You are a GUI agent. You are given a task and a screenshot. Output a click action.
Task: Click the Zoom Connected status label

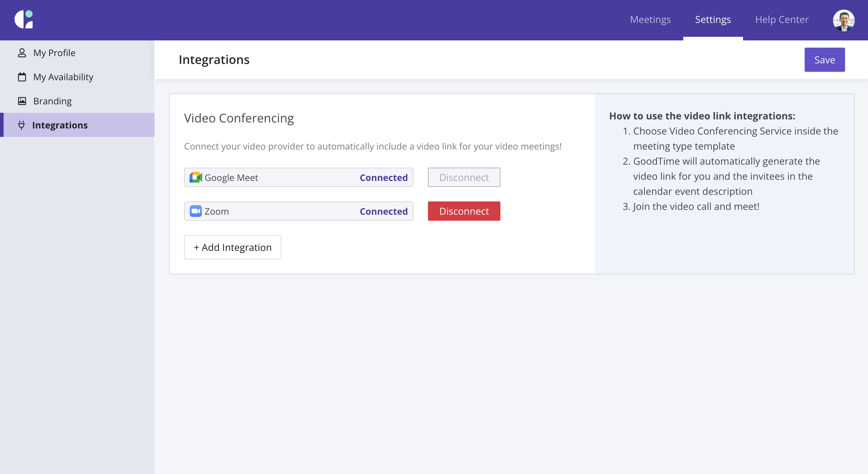(x=384, y=211)
